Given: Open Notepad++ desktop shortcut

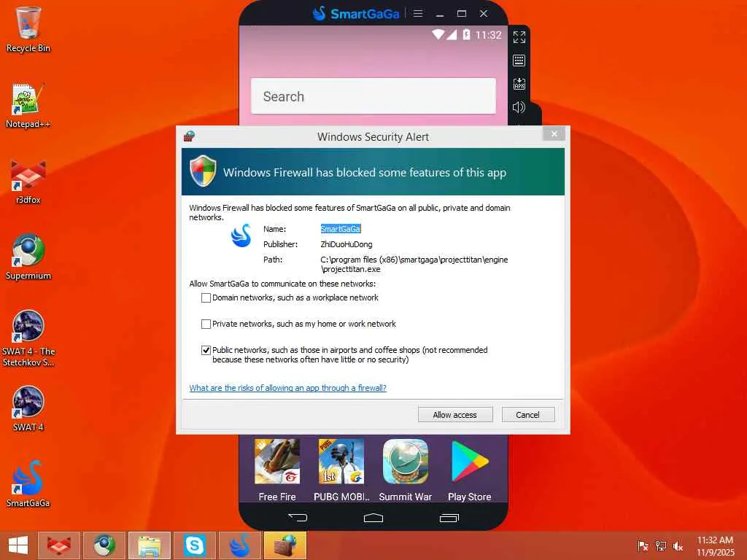Looking at the screenshot, I should click(x=28, y=106).
